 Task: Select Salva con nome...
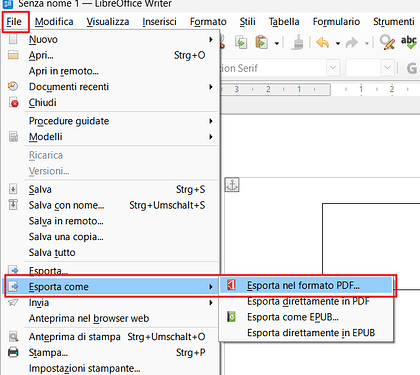(111, 205)
